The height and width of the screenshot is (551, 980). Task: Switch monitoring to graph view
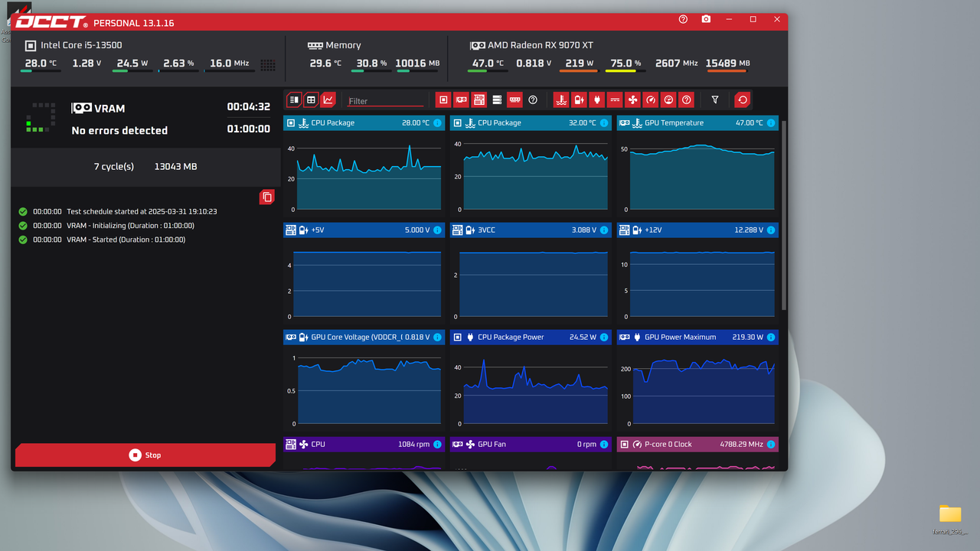tap(328, 99)
